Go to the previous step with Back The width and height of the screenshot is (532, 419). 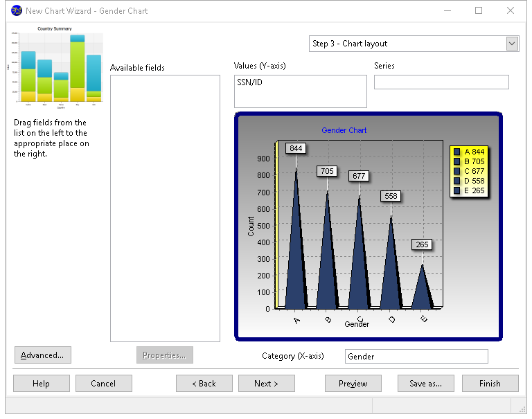click(x=204, y=384)
